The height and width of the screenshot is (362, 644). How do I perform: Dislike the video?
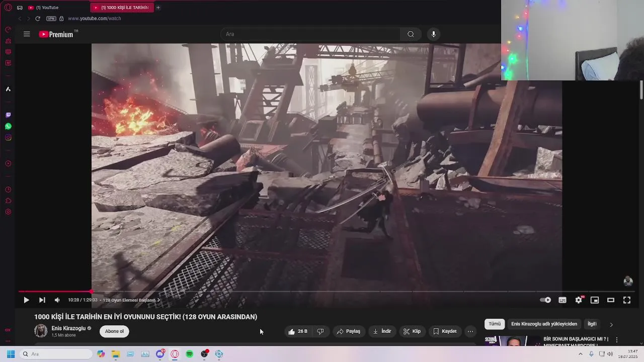(320, 331)
